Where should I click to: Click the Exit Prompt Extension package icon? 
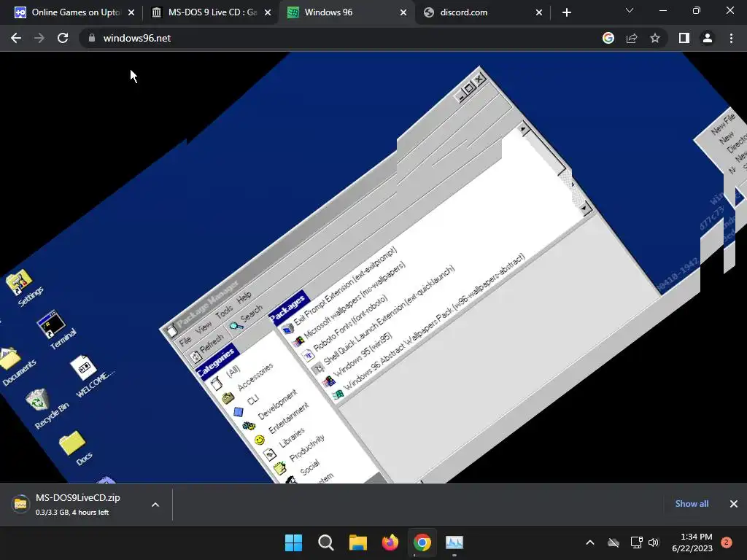pyautogui.click(x=287, y=329)
